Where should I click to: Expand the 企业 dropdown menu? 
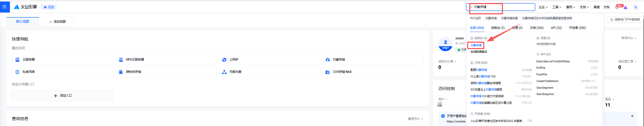click(x=543, y=7)
